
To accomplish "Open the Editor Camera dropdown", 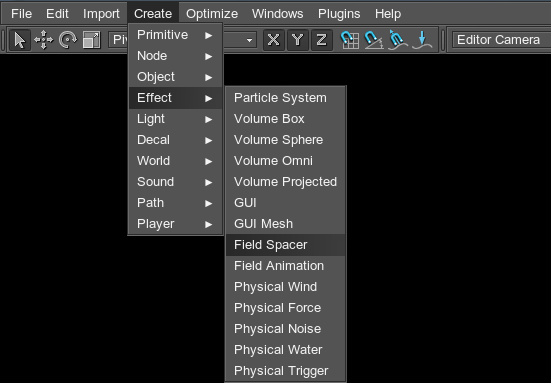I will click(501, 40).
